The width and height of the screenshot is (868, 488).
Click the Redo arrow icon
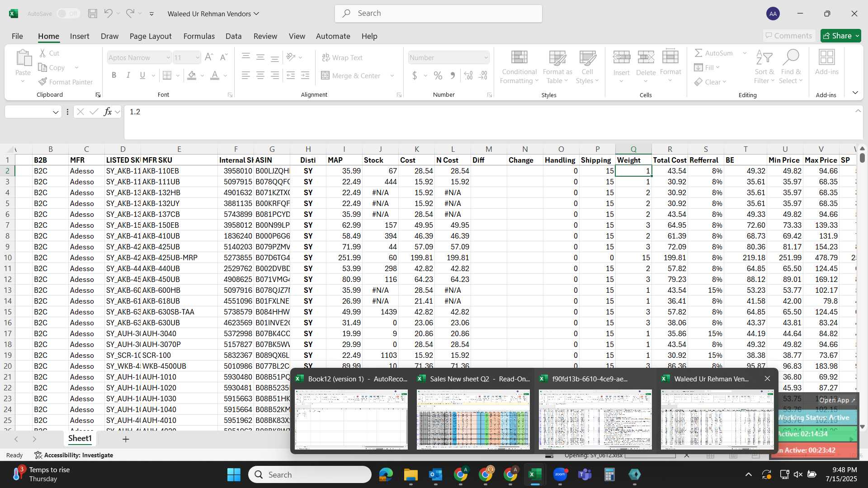(130, 14)
